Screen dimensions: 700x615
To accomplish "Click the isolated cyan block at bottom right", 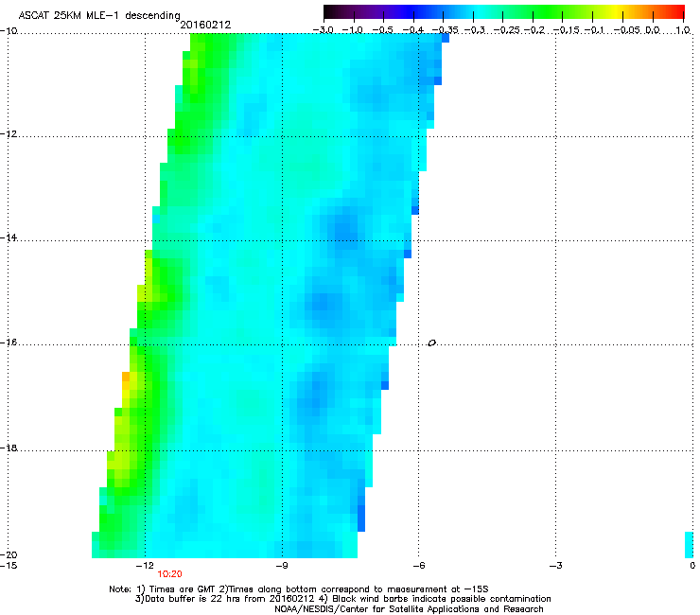I will point(689,544).
